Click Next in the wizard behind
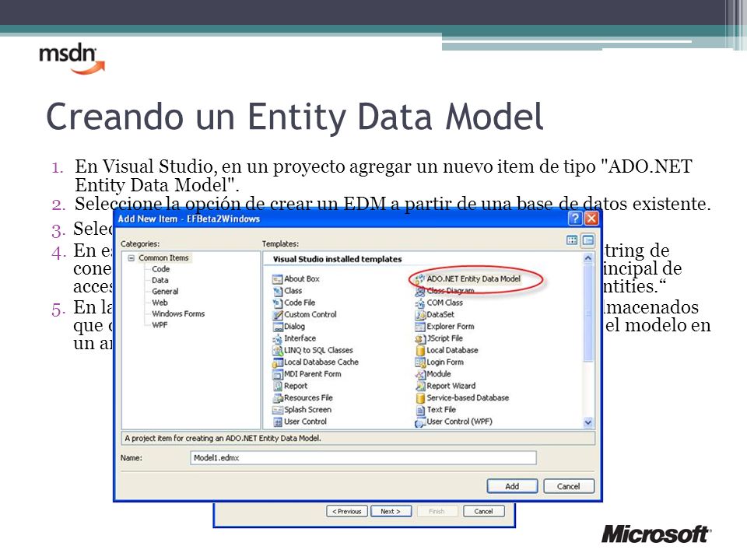 [x=390, y=512]
